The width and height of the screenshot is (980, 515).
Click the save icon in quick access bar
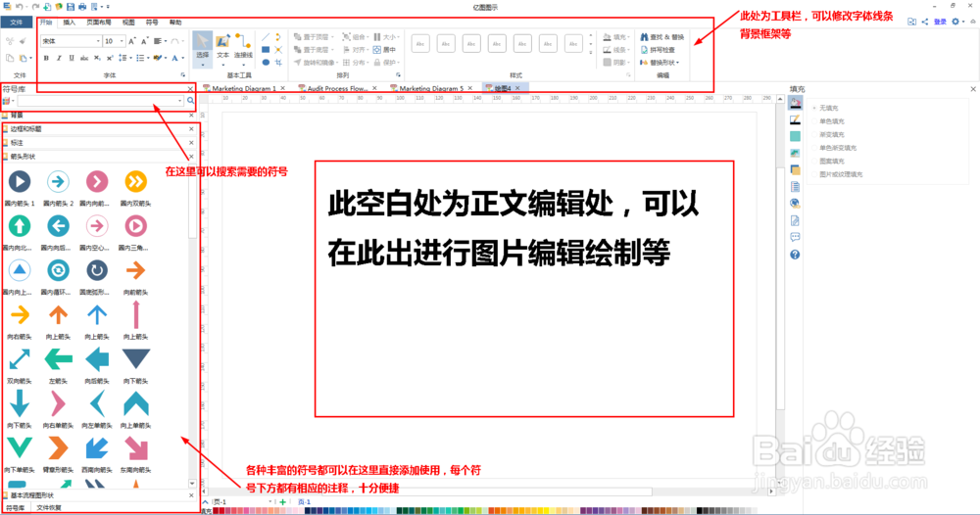(71, 6)
